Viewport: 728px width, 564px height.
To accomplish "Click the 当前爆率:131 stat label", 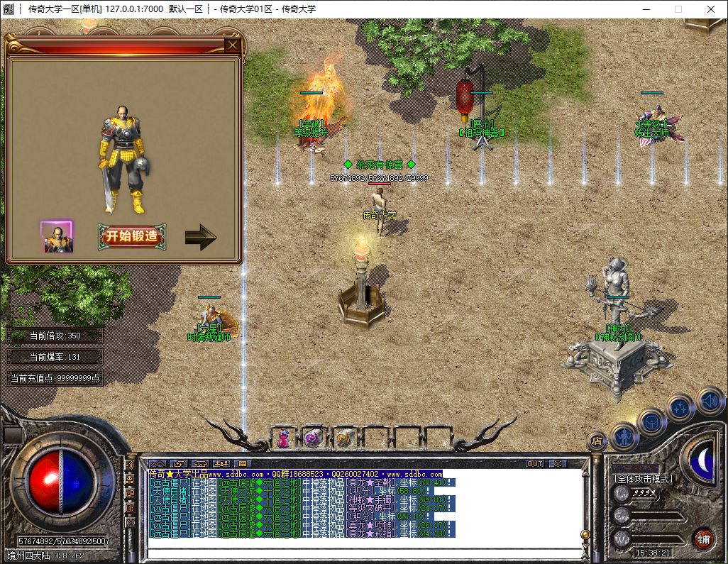I will click(x=55, y=357).
